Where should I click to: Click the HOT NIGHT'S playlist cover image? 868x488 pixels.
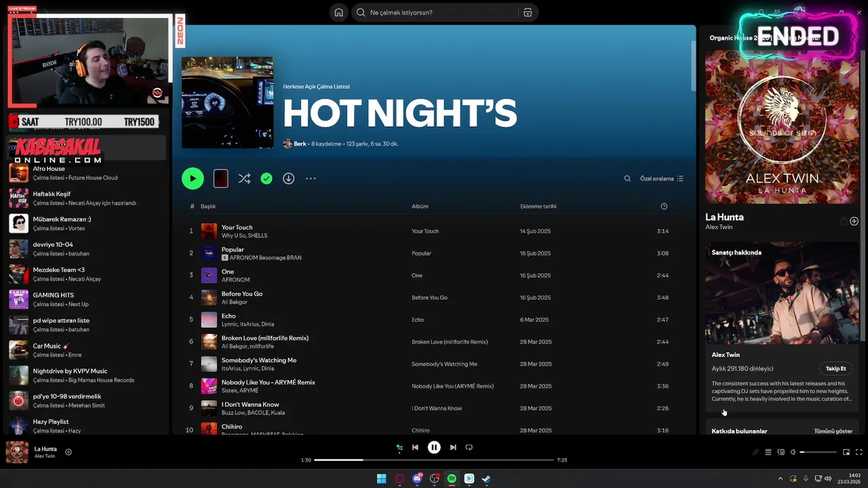(x=227, y=102)
